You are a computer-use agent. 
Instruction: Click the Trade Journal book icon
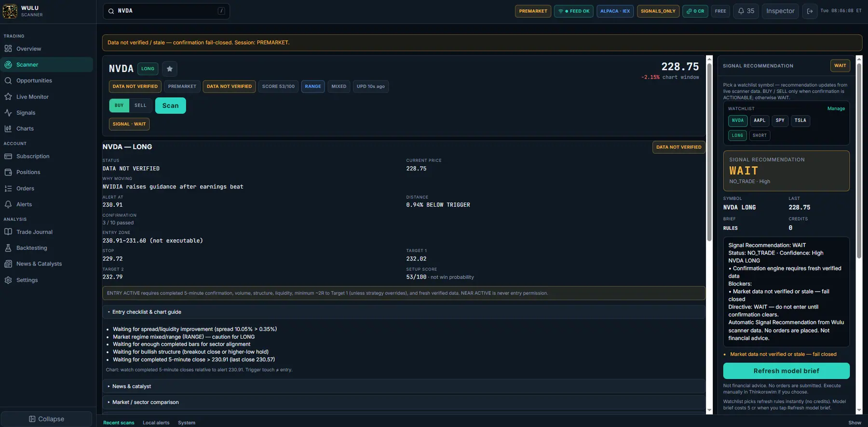pos(8,232)
